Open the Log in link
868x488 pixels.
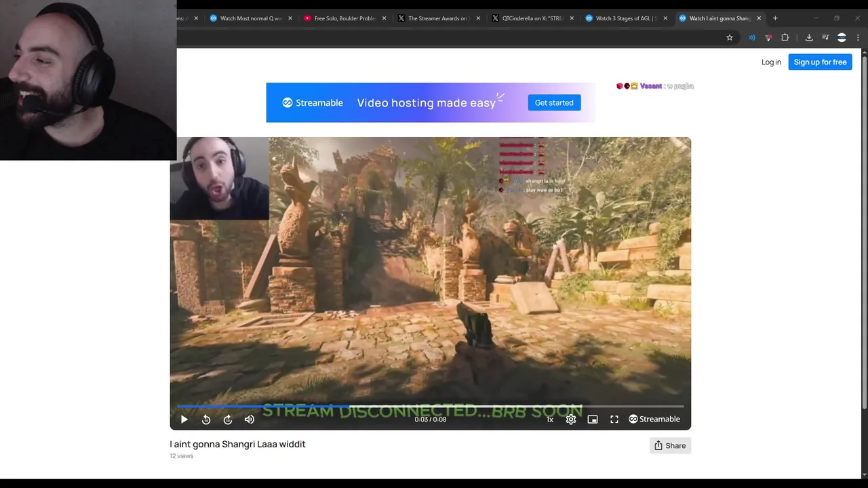coord(771,62)
